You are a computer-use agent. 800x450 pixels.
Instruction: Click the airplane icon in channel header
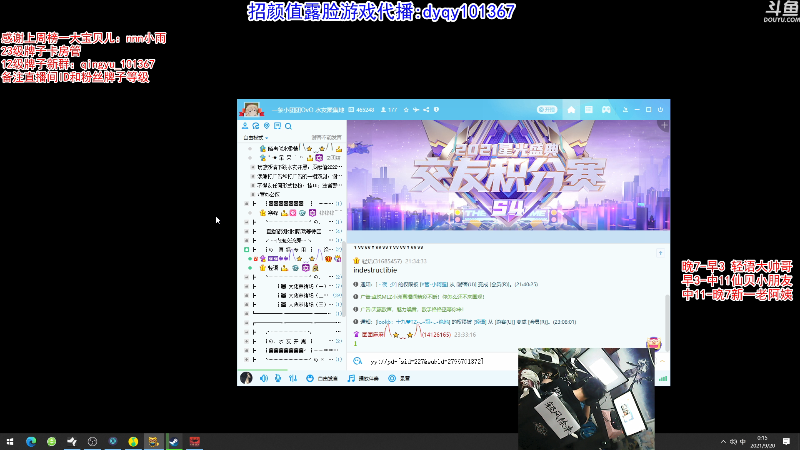tap(416, 110)
